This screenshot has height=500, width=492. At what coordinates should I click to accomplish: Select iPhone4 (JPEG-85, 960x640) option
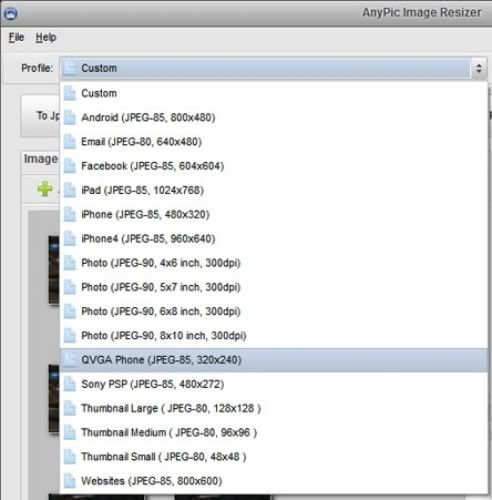[x=274, y=239]
